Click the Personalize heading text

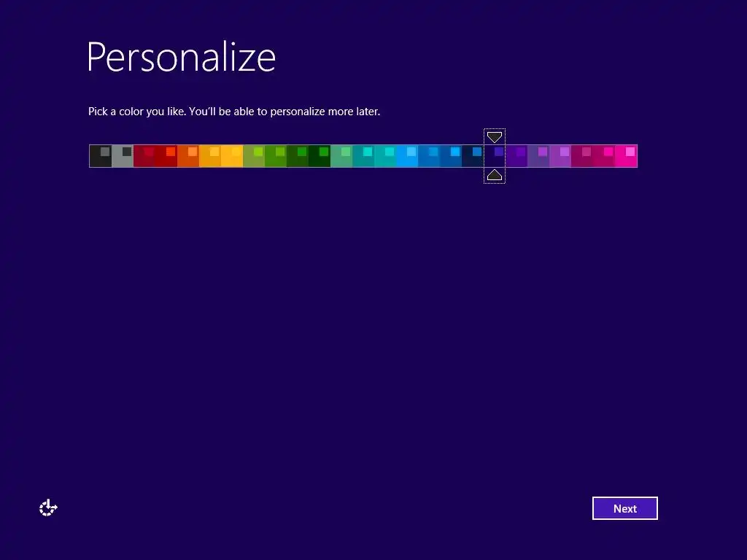point(181,58)
